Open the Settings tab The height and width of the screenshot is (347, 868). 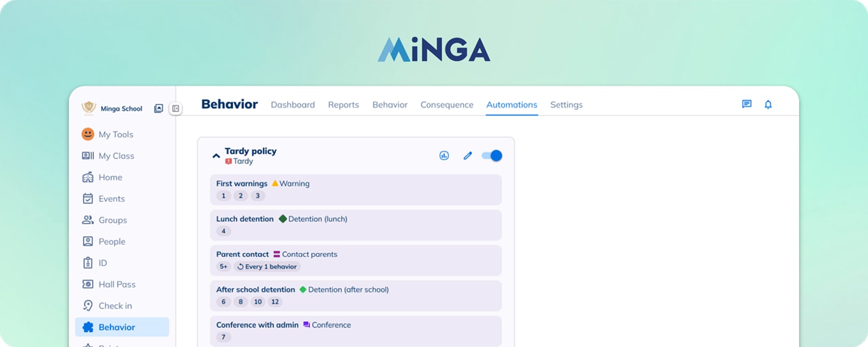(x=566, y=104)
